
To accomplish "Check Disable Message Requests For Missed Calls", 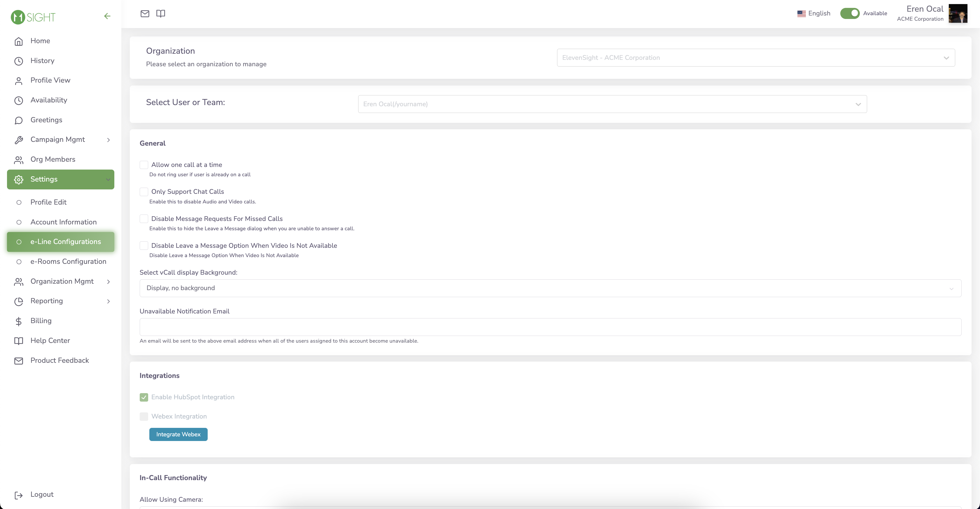I will click(144, 219).
